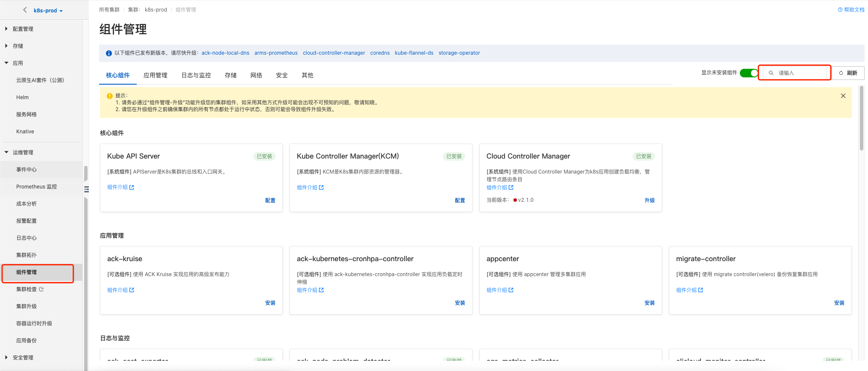
Task: Click 安装 on migrate-controller card
Action: [839, 303]
